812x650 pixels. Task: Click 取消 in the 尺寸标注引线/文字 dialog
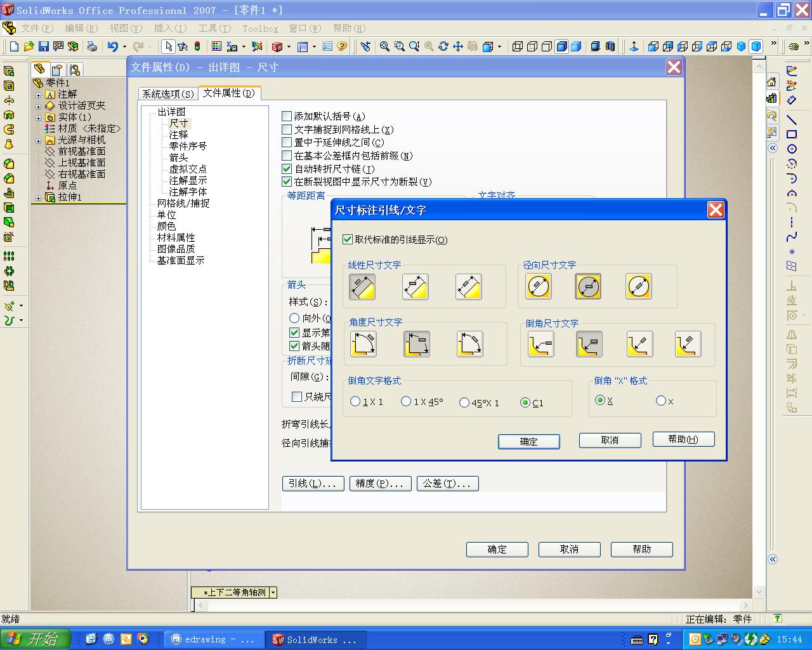610,440
